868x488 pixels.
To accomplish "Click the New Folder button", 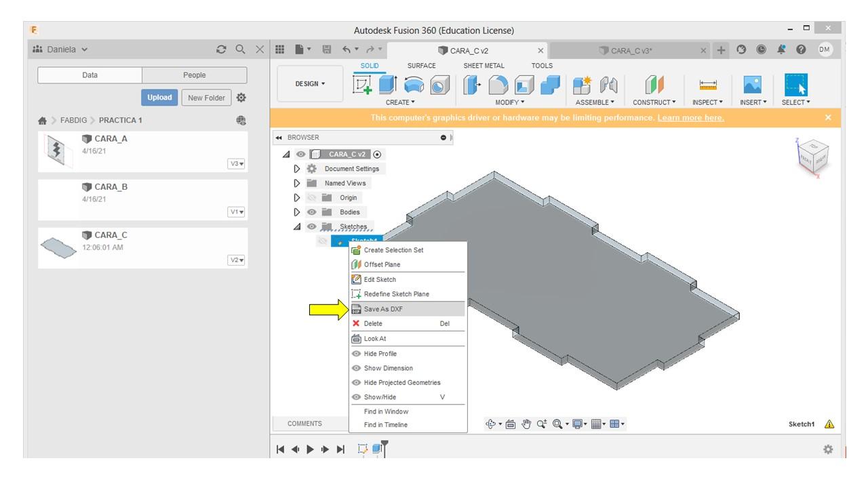I will point(206,98).
